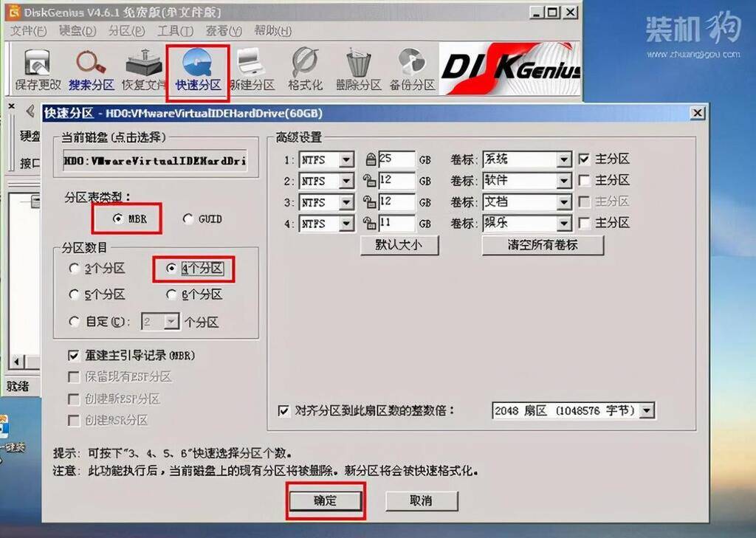The image size is (756, 538).
Task: Open the 工具(T) menu
Action: tap(175, 31)
